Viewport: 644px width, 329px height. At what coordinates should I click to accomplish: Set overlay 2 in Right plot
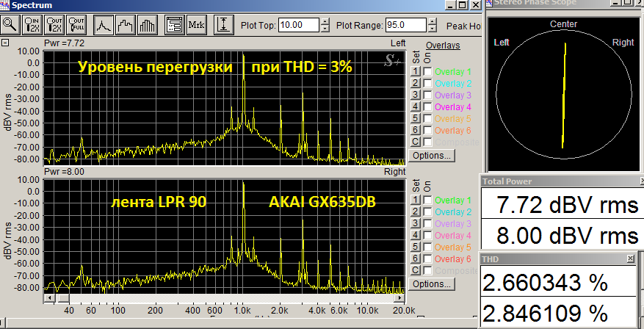pos(416,212)
